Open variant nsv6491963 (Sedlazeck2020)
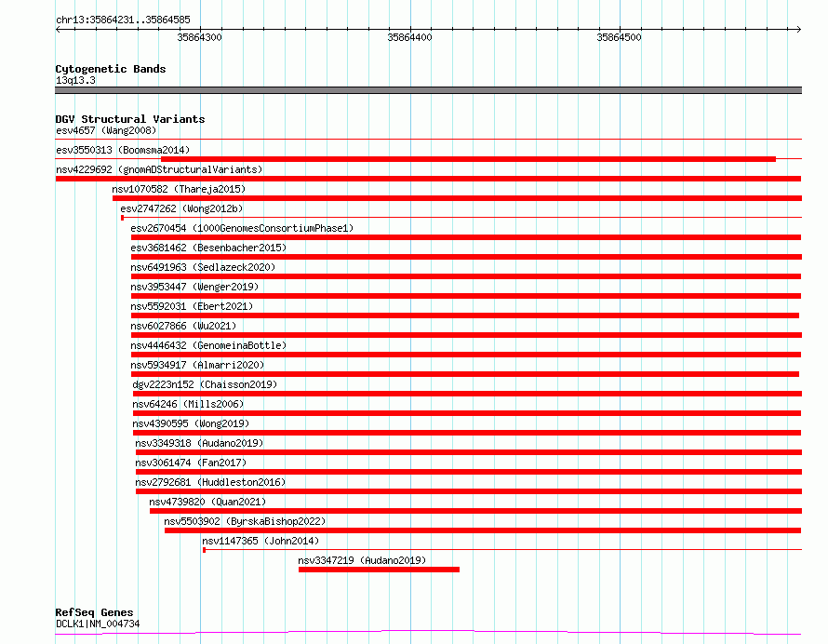Viewport: 828px width, 644px height. click(203, 267)
